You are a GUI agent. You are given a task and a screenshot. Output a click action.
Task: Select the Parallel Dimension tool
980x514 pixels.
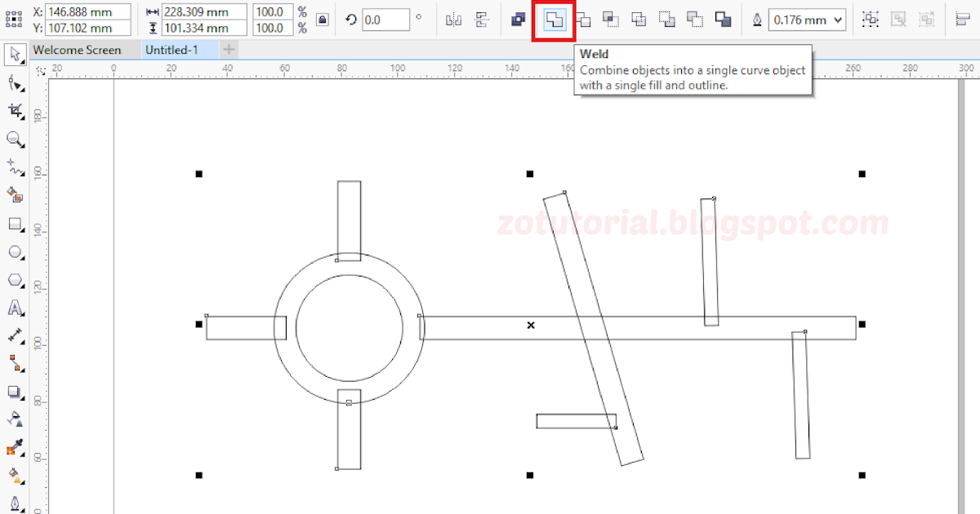click(15, 335)
